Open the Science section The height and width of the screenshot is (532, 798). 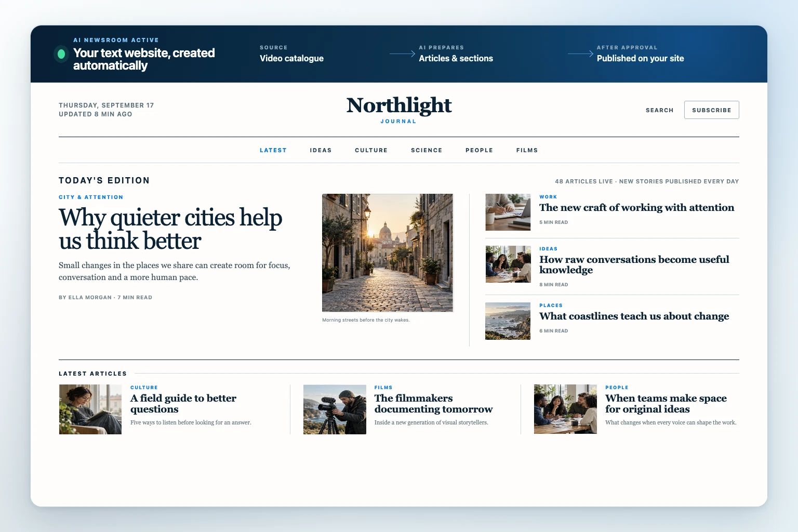point(427,150)
